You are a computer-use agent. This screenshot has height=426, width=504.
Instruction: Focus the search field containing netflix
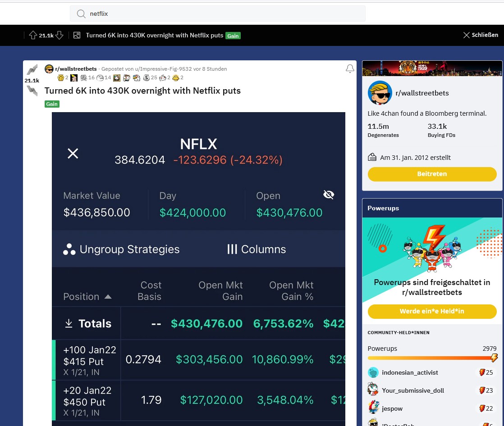pyautogui.click(x=218, y=14)
